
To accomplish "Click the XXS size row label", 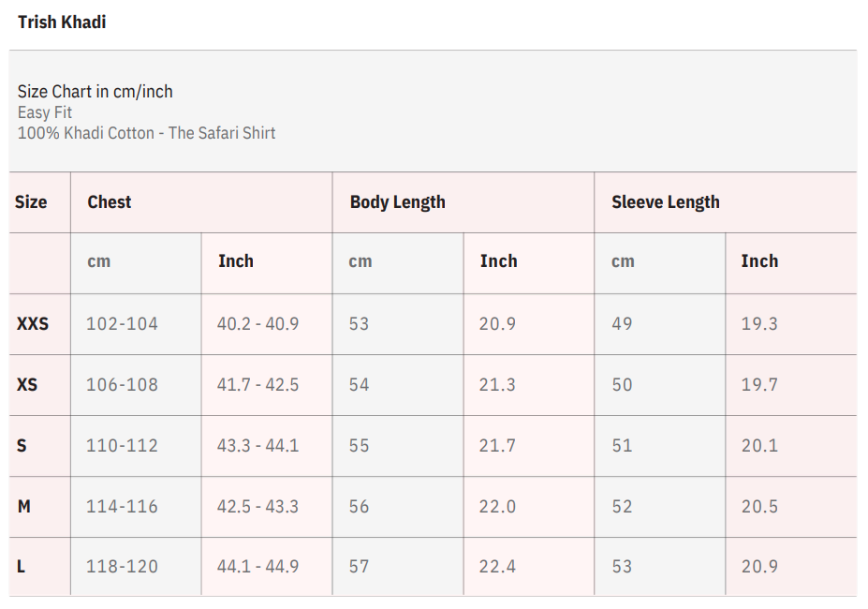I will coord(33,323).
